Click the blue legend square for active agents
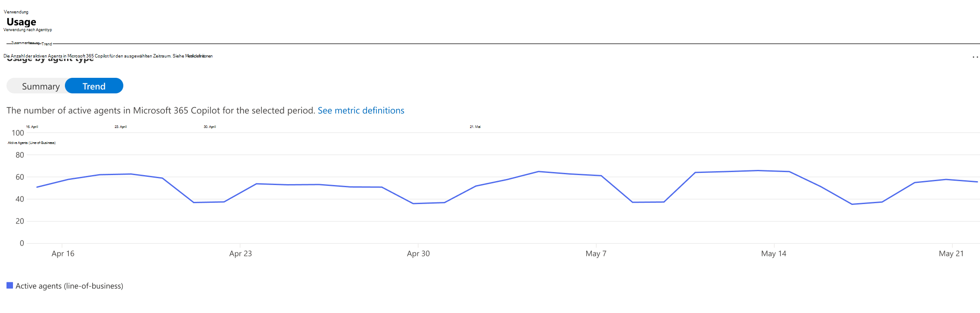The image size is (980, 313). (10, 285)
